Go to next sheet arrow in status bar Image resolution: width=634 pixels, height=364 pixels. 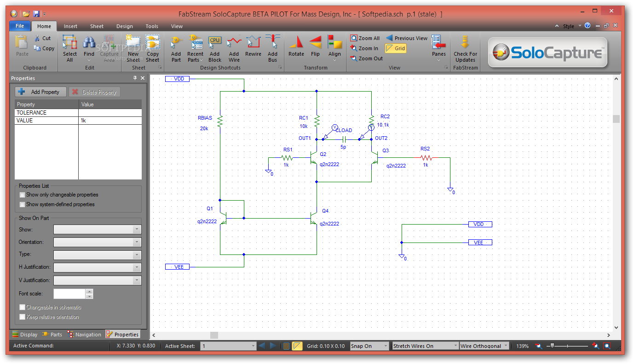pyautogui.click(x=273, y=346)
